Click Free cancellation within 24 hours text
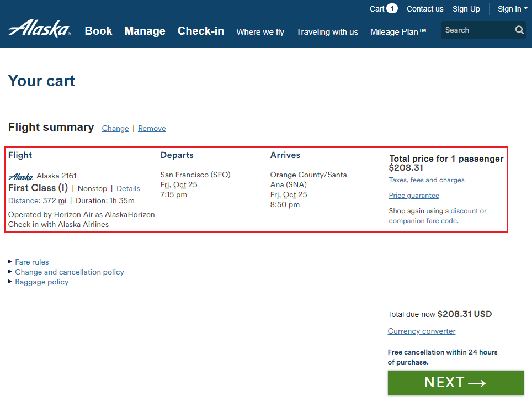The height and width of the screenshot is (401, 532). [x=443, y=357]
